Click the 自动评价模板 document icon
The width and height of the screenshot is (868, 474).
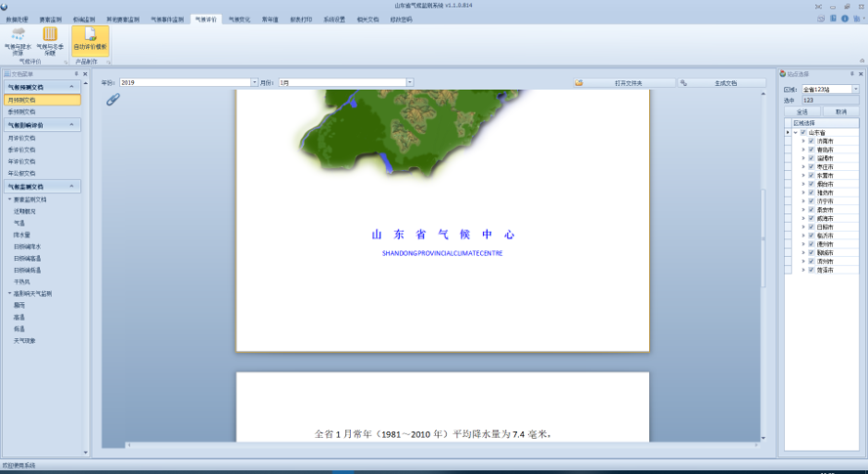(x=90, y=35)
